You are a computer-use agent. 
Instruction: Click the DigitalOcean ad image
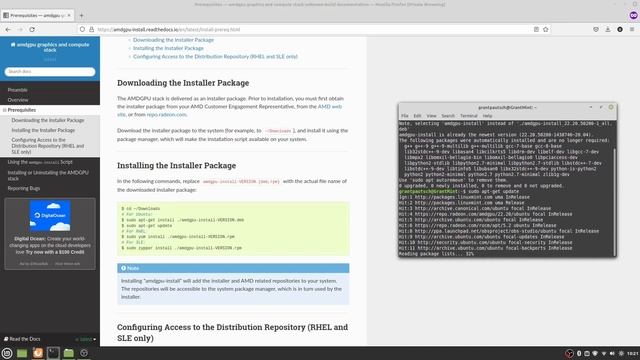click(50, 216)
